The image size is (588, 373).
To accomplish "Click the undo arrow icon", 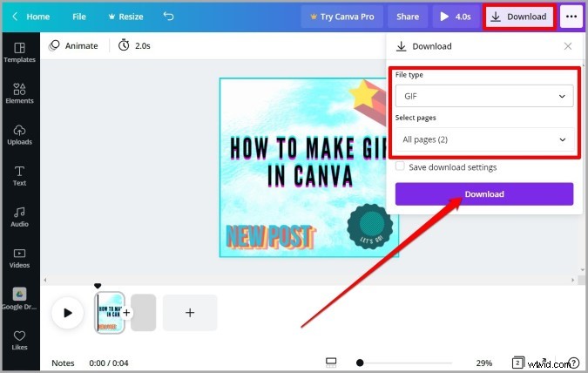I will [168, 17].
